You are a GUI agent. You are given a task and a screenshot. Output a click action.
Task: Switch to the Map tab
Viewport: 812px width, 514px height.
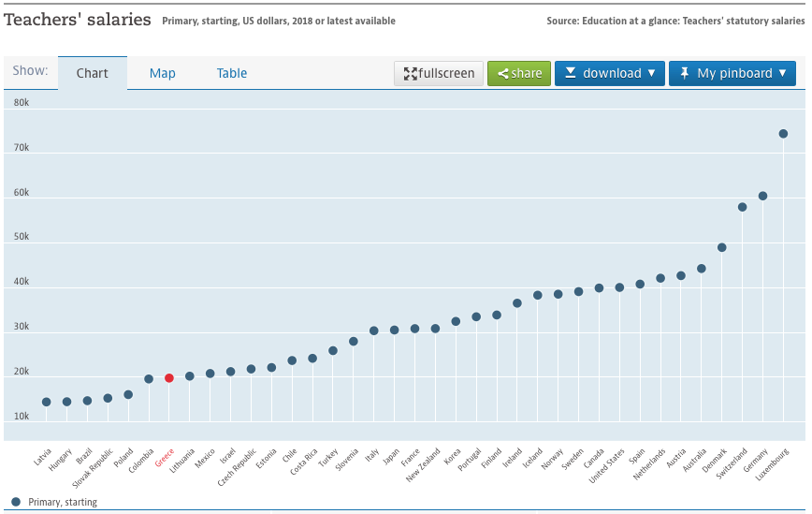point(163,73)
